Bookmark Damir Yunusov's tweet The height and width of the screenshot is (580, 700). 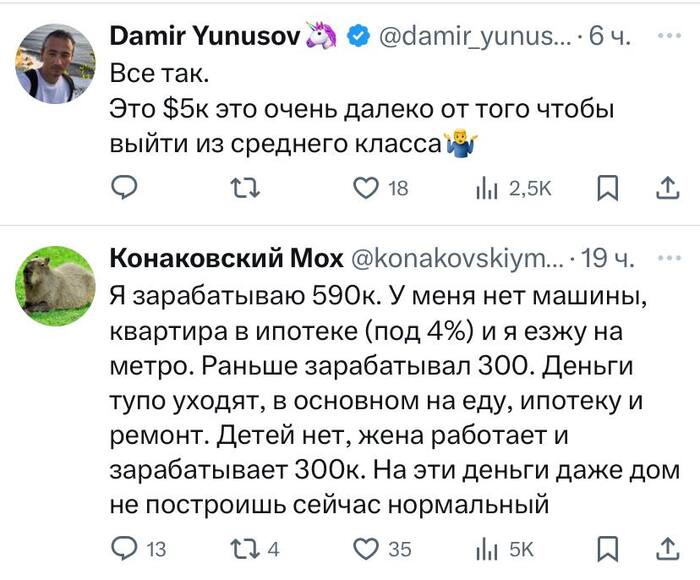[x=607, y=187]
